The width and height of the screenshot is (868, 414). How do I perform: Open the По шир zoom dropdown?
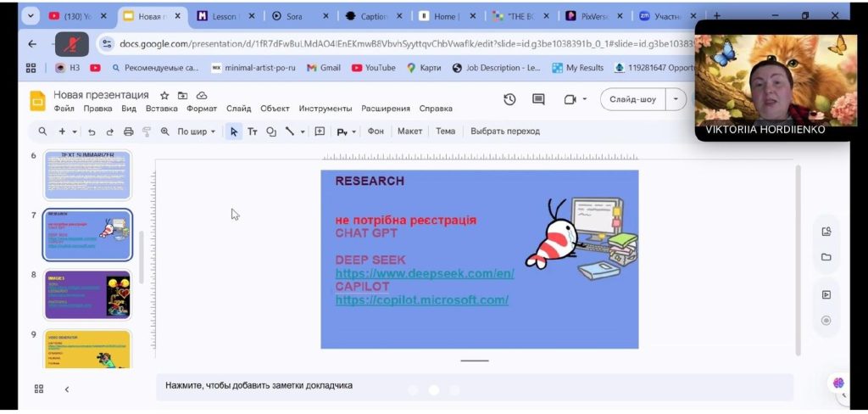(x=196, y=131)
